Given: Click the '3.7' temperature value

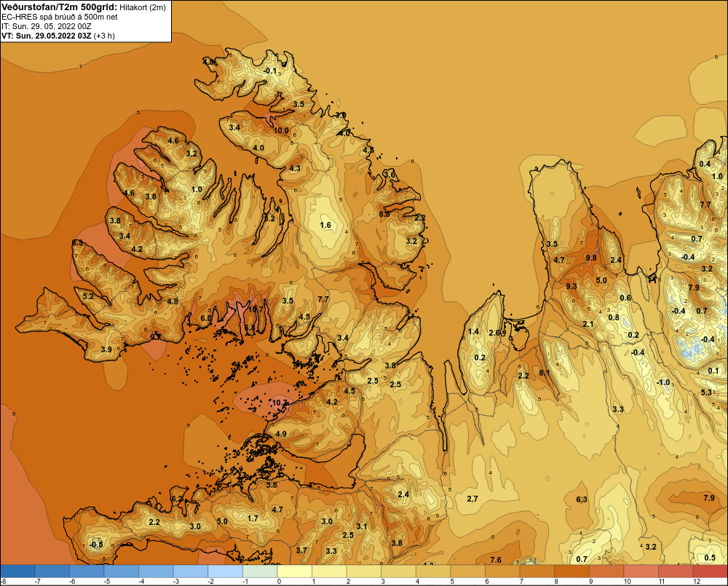Looking at the screenshot, I should (x=301, y=550).
